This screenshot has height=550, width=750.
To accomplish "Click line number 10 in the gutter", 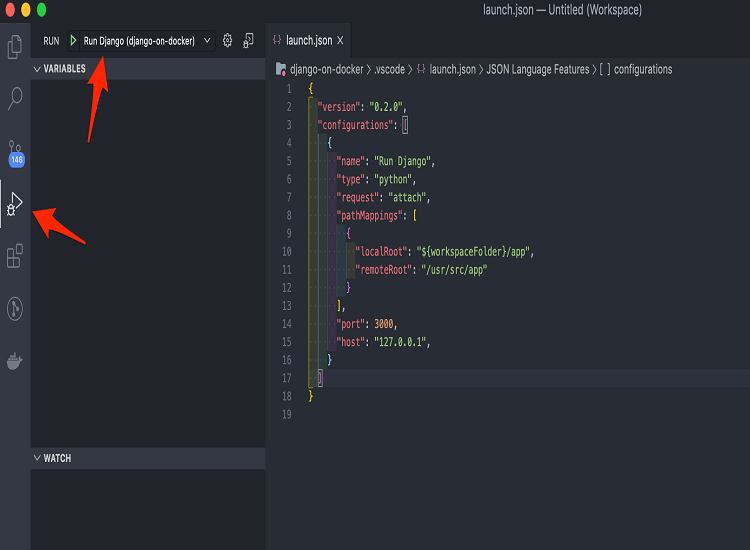I will [287, 252].
